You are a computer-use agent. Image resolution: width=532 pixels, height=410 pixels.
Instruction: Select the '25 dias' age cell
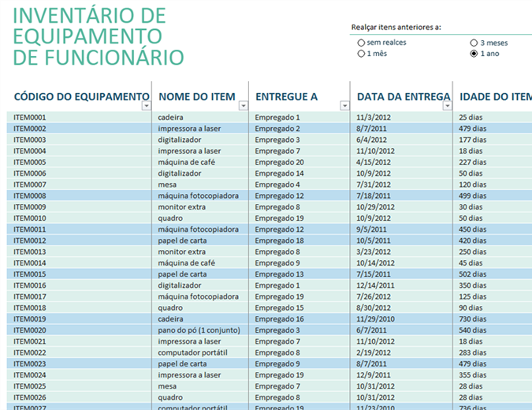coord(471,117)
